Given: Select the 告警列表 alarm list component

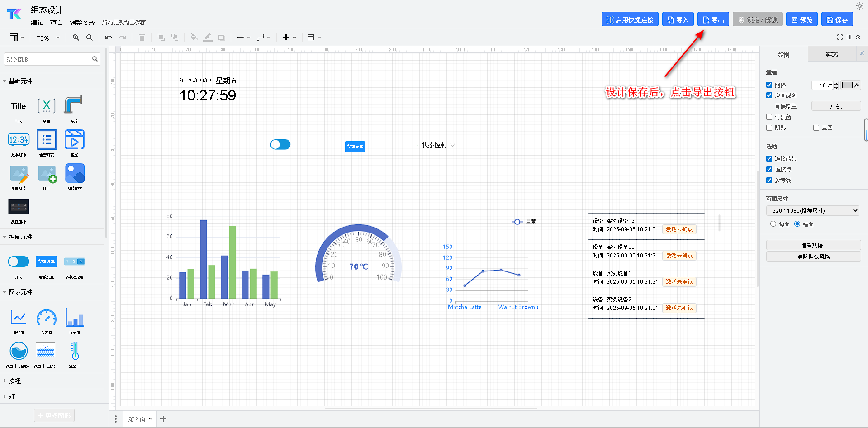Looking at the screenshot, I should 47,140.
